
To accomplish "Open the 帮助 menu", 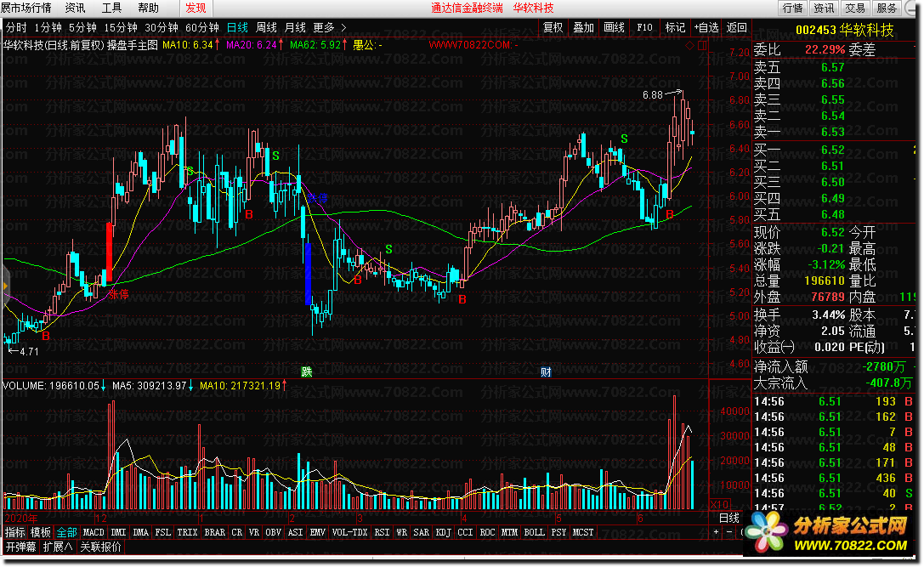I will coord(149,9).
